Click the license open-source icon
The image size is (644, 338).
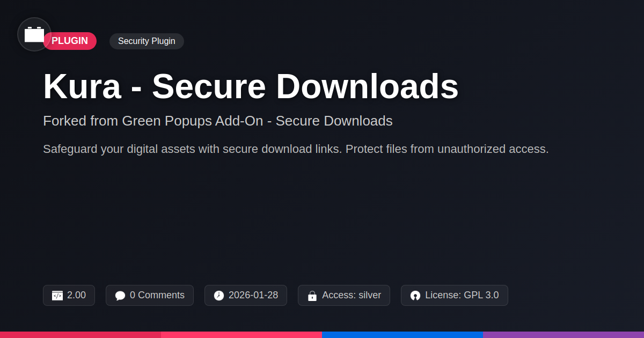coord(415,296)
